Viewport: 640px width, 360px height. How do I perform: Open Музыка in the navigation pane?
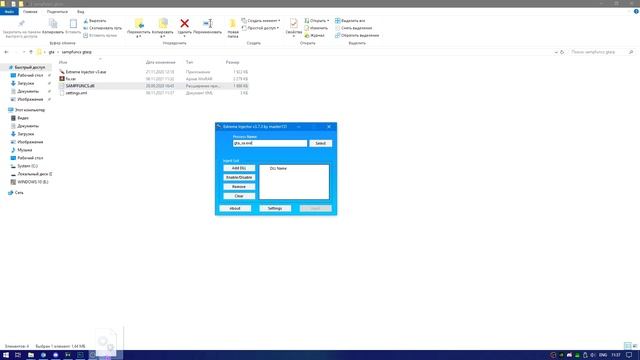(x=24, y=150)
